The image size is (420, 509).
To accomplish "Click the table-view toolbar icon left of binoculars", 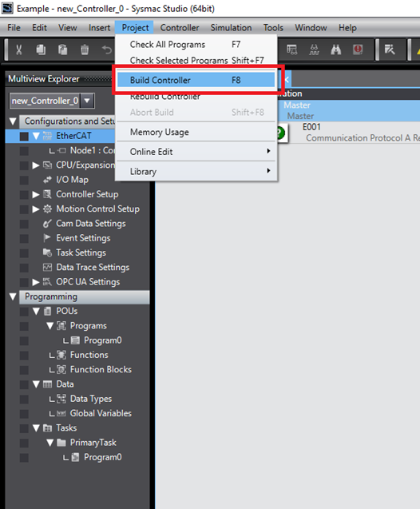I will tap(292, 50).
